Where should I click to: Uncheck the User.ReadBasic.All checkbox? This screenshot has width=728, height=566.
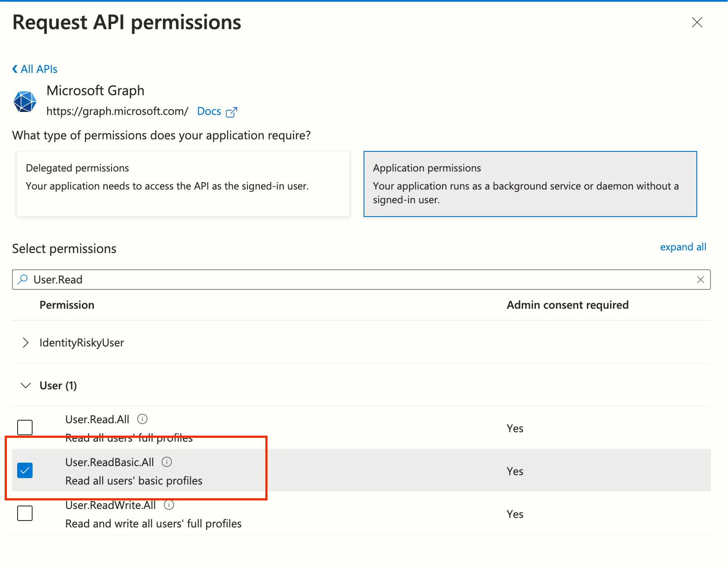pyautogui.click(x=25, y=470)
